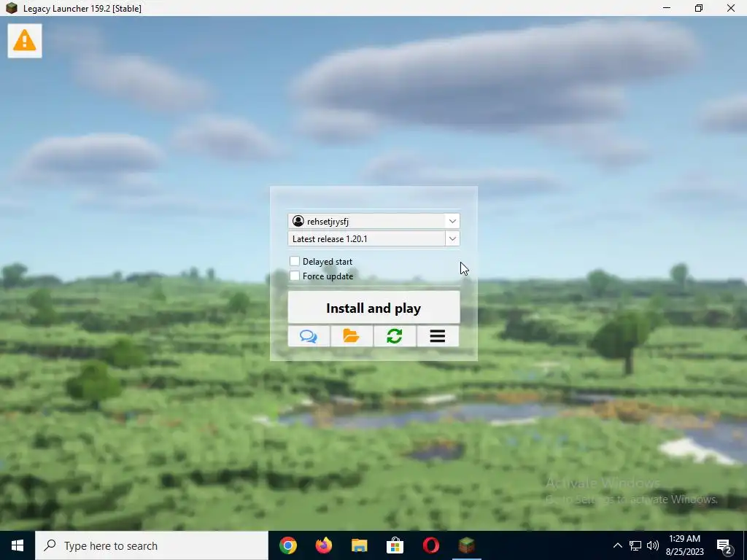The image size is (747, 560).
Task: Minimize the Legacy Launcher window
Action: point(667,8)
